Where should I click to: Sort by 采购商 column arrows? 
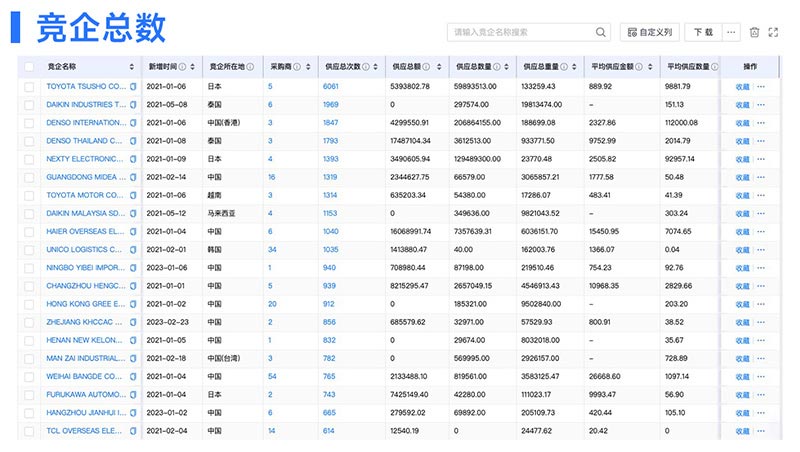(x=308, y=67)
